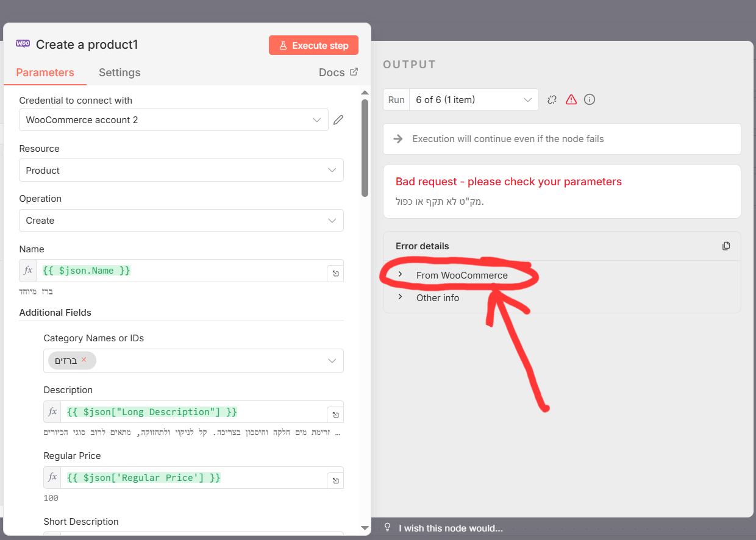Image resolution: width=756 pixels, height=540 pixels.
Task: Click the scroll up arrow of parameters panel
Action: coord(365,93)
